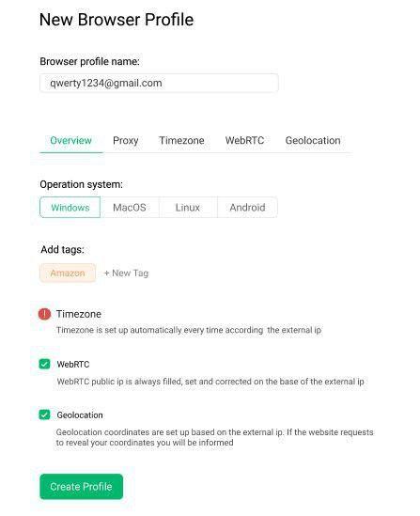Click the Create Profile button
The image size is (420, 516).
(x=81, y=486)
